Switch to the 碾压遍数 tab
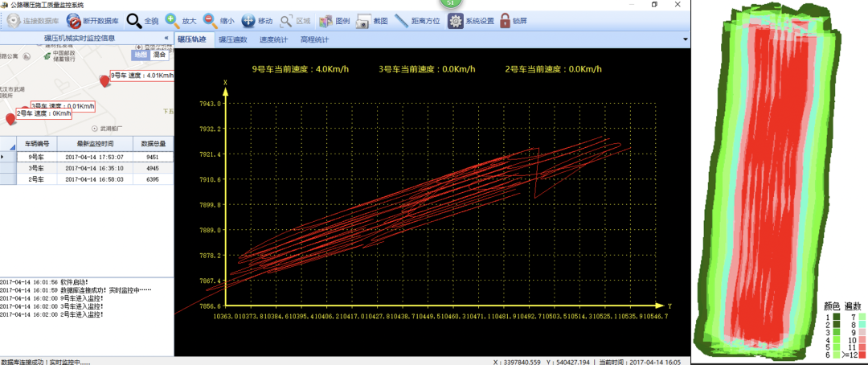This screenshot has width=868, height=365. [x=233, y=39]
